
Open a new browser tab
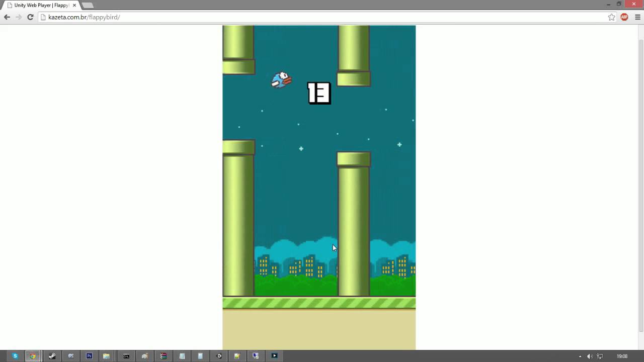(88, 5)
